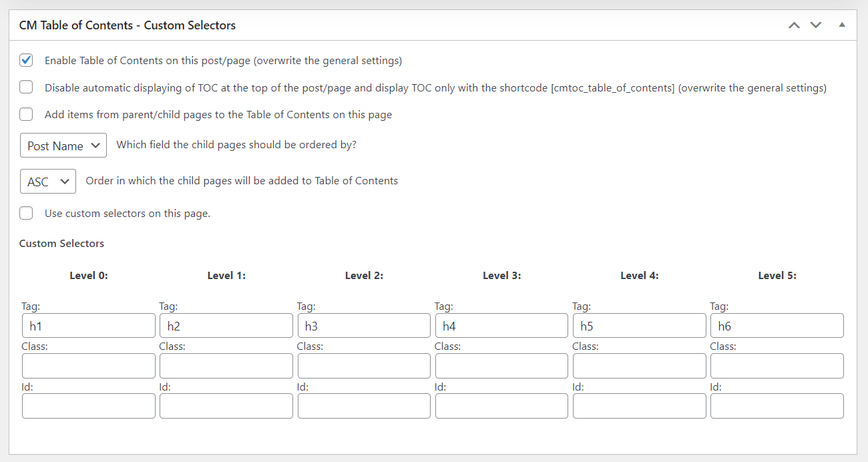Check Disable automatic displaying of TOC
The height and width of the screenshot is (462, 868).
click(26, 87)
